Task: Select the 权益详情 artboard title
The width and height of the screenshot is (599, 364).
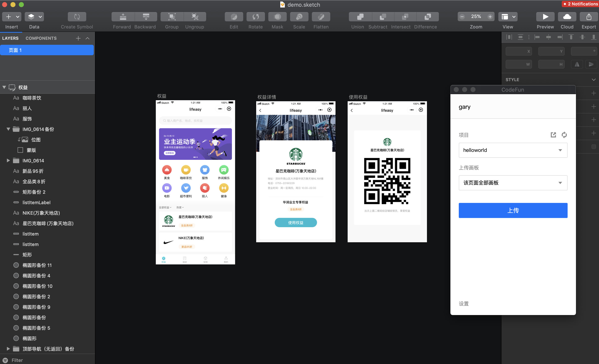Action: pyautogui.click(x=267, y=97)
